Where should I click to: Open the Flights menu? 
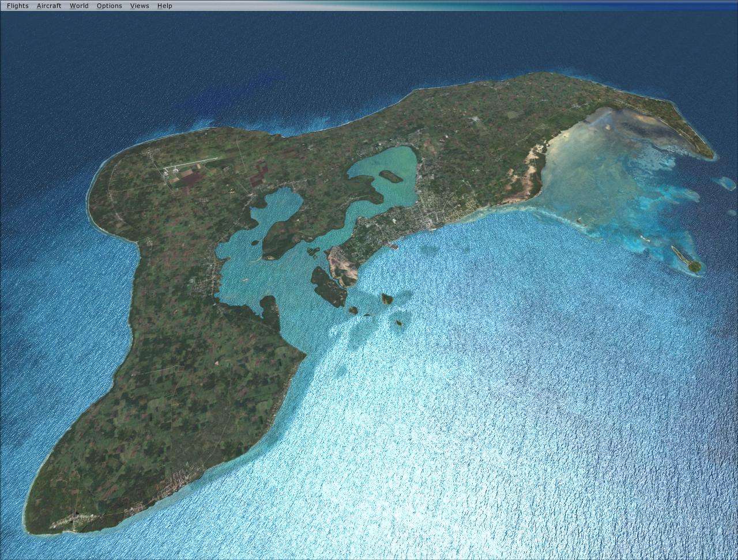[x=17, y=6]
